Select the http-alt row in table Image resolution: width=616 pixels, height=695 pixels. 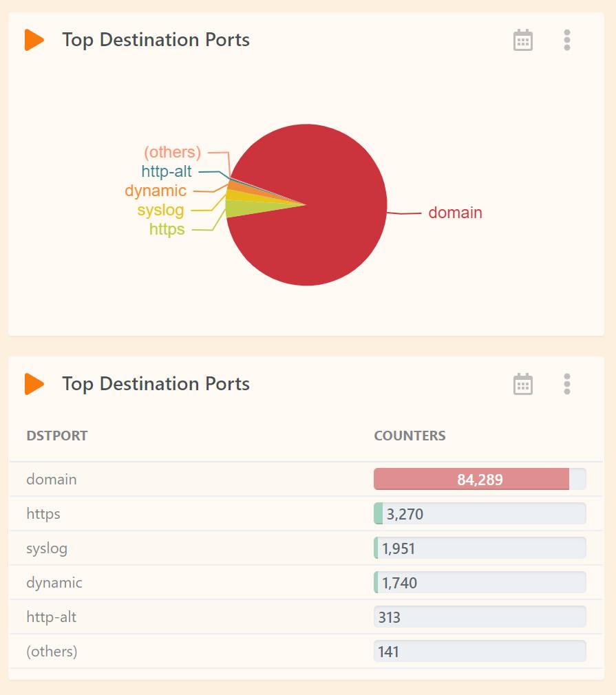click(x=306, y=617)
